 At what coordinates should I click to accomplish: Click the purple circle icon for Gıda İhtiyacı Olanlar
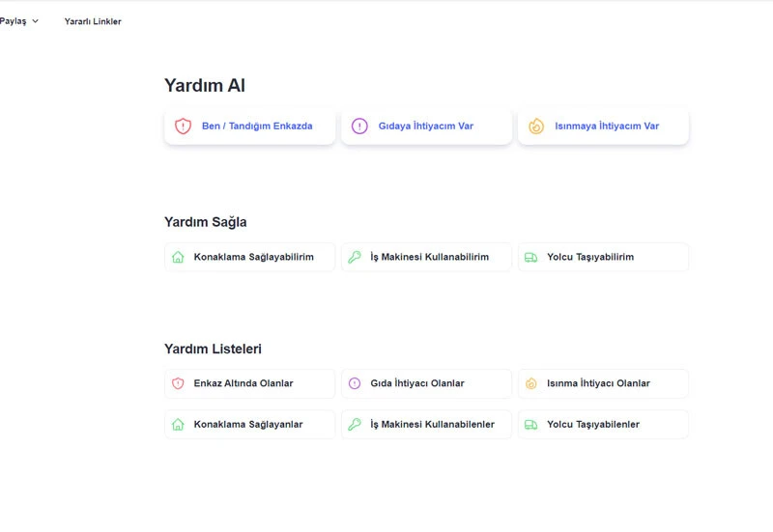355,383
